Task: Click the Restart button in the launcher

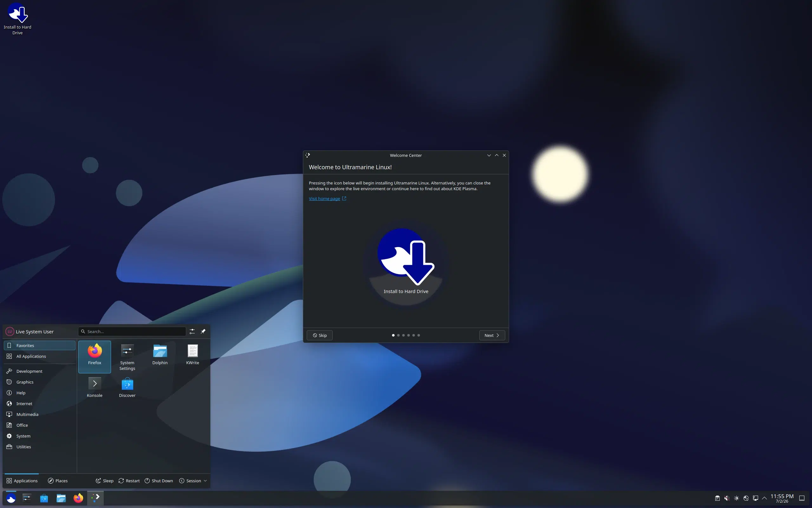Action: coord(129,481)
